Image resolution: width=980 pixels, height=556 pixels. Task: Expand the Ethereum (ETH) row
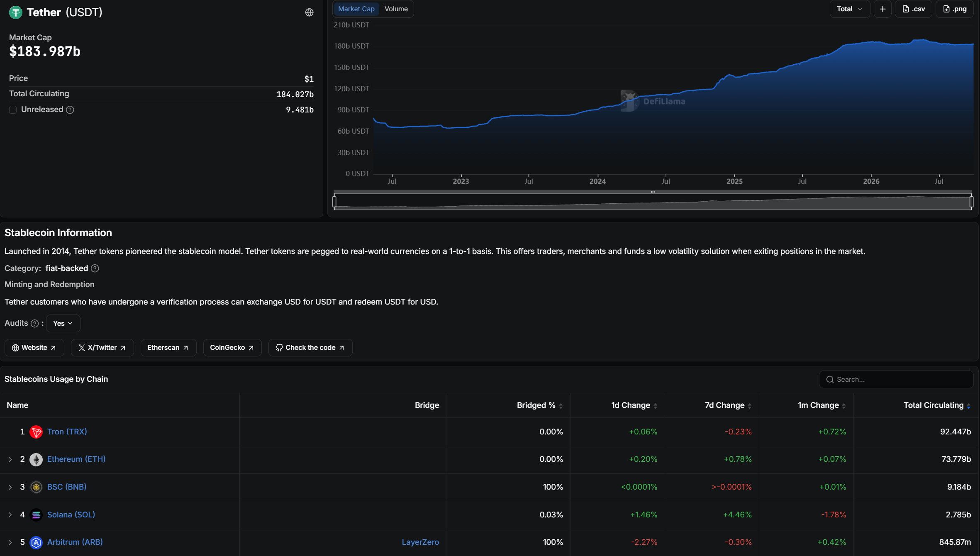pyautogui.click(x=10, y=459)
